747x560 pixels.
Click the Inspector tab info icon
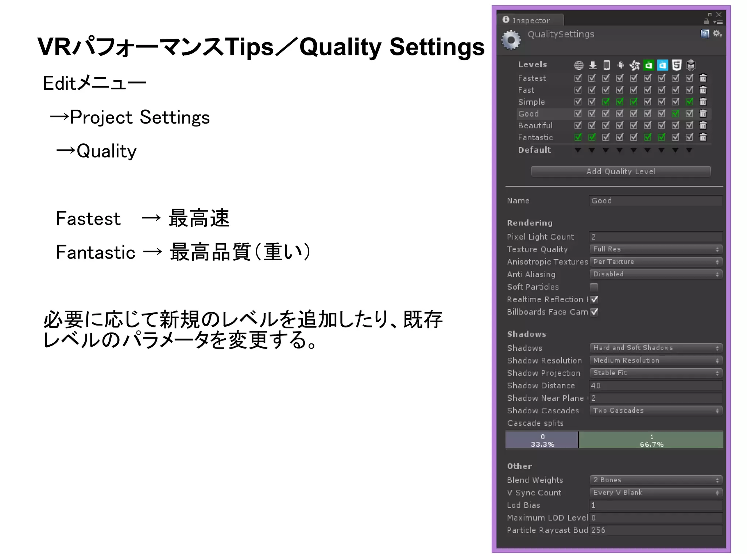click(506, 20)
